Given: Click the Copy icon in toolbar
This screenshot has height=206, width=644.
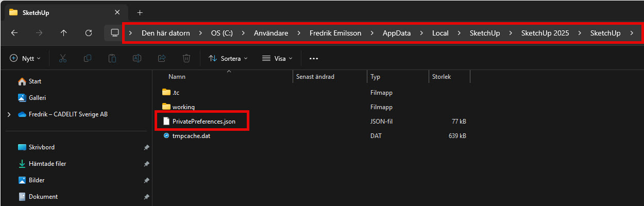Looking at the screenshot, I should 88,59.
